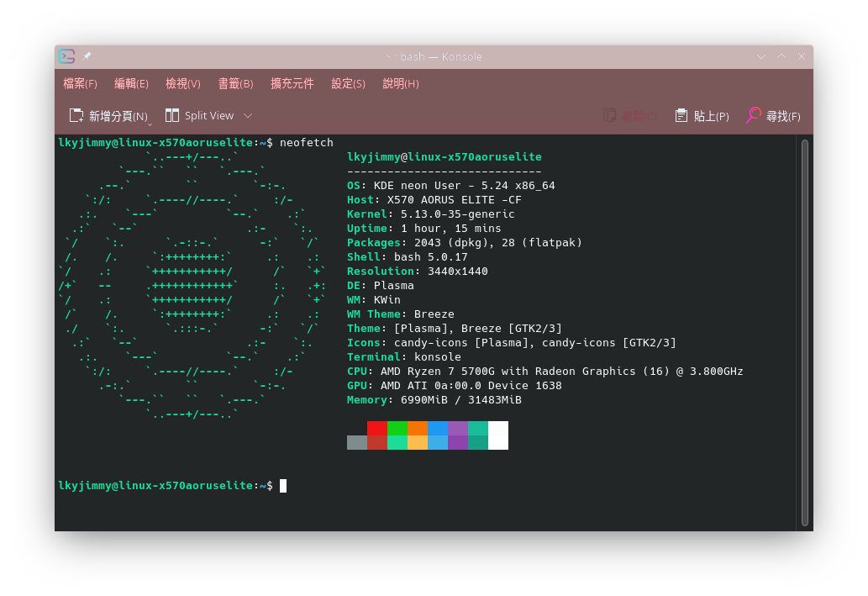Close the Konsole window

[801, 56]
